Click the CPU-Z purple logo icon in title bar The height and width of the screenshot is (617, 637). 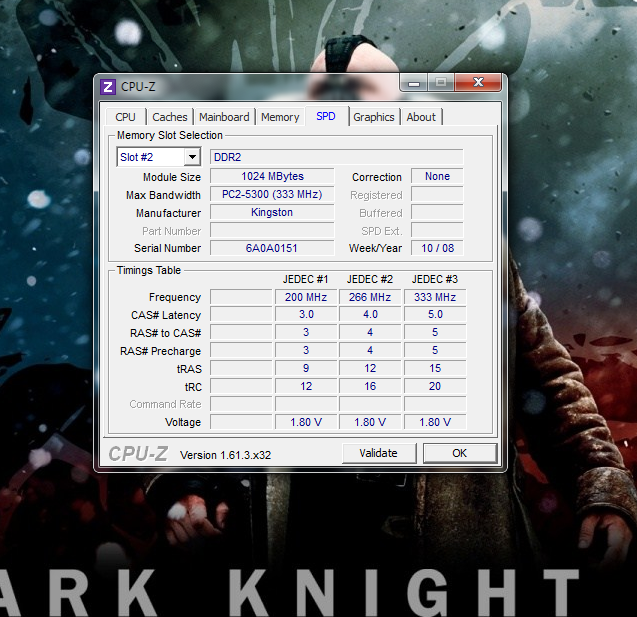click(108, 87)
